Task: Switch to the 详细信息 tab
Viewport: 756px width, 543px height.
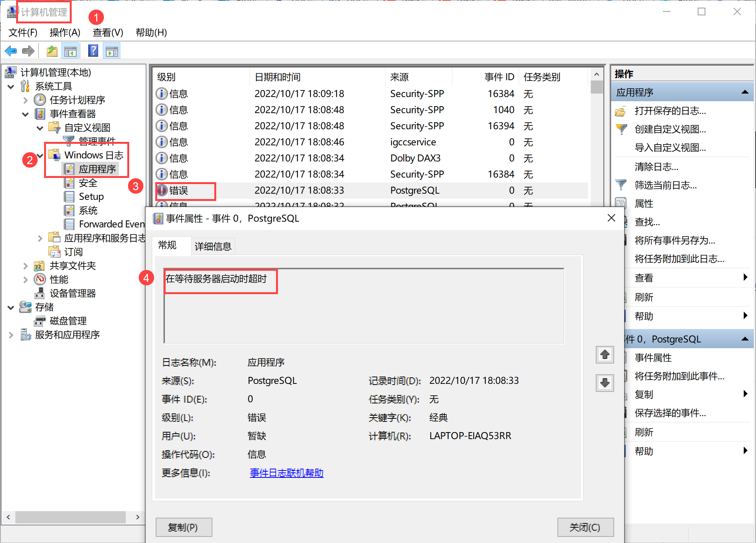Action: click(213, 246)
